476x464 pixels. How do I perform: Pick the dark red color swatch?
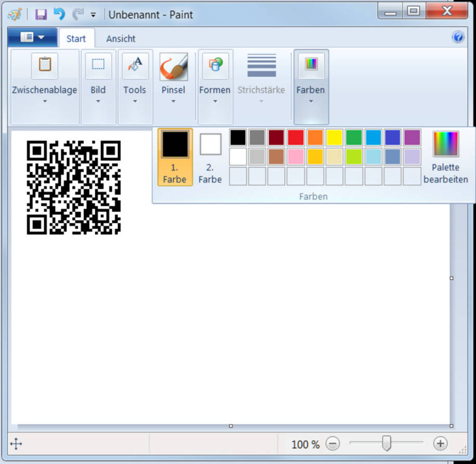click(x=276, y=137)
